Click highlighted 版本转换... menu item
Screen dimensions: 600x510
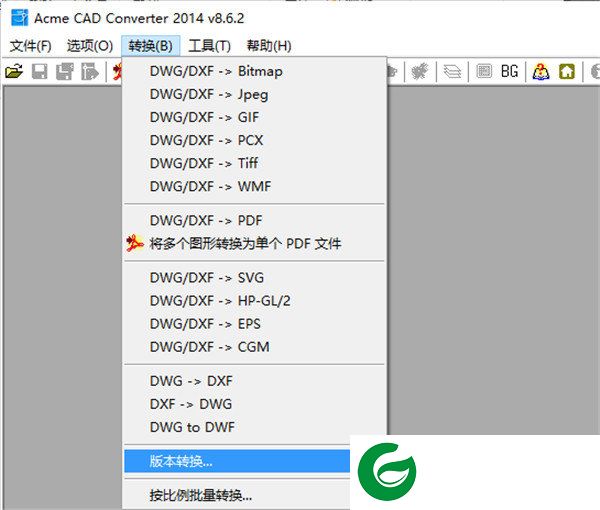tap(237, 461)
